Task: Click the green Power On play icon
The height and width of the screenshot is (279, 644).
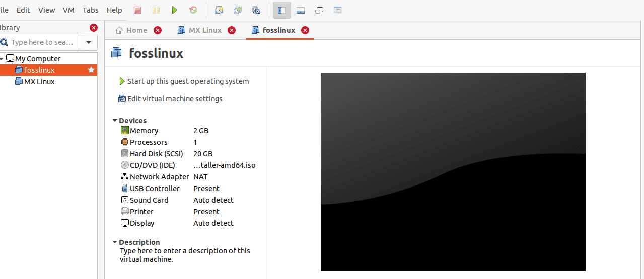Action: point(174,10)
